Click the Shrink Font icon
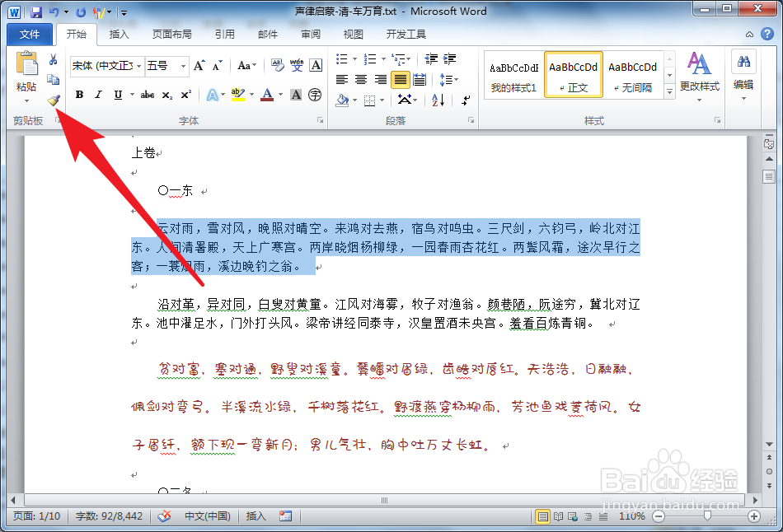The width and height of the screenshot is (783, 532). pyautogui.click(x=214, y=64)
